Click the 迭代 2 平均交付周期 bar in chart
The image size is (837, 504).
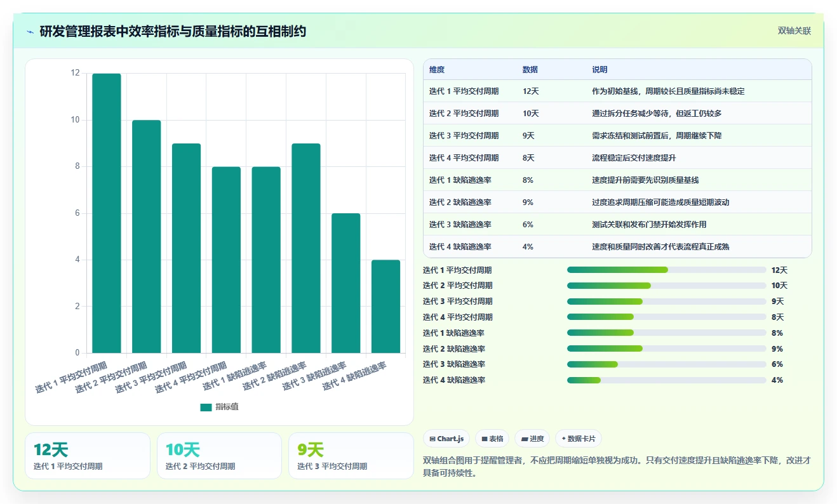click(147, 236)
